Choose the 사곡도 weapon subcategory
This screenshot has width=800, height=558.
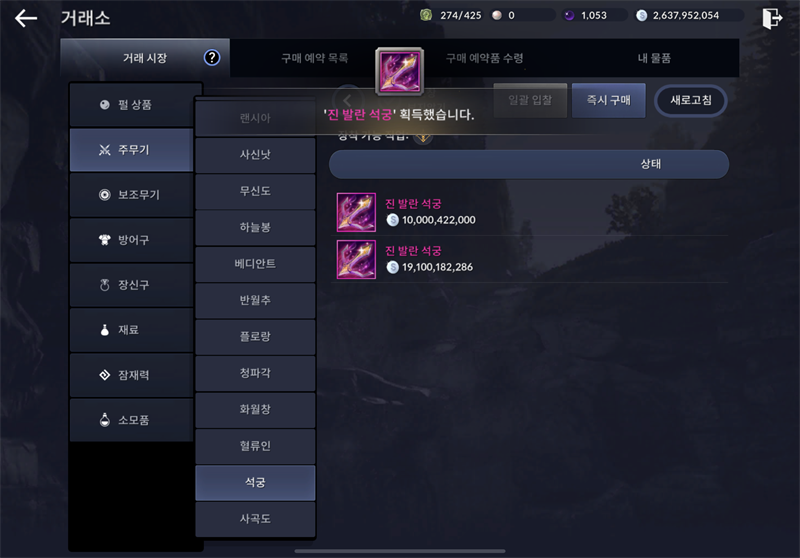click(255, 519)
